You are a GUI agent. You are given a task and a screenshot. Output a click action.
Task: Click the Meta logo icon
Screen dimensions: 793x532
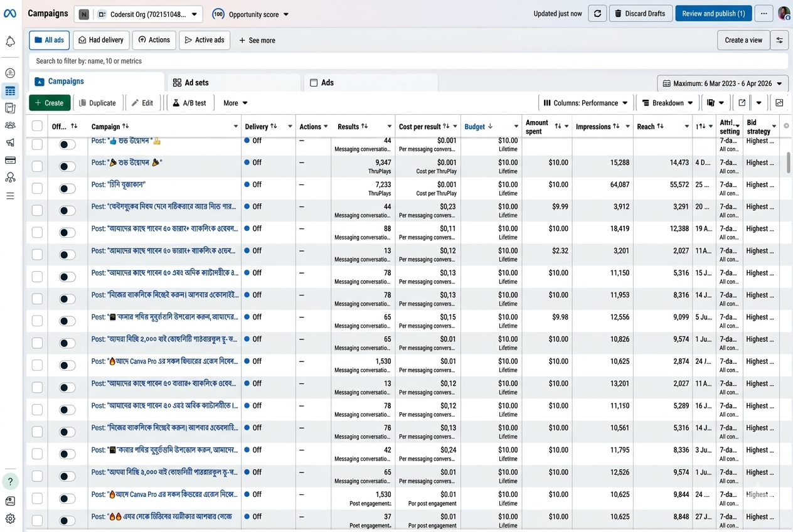pos(10,14)
